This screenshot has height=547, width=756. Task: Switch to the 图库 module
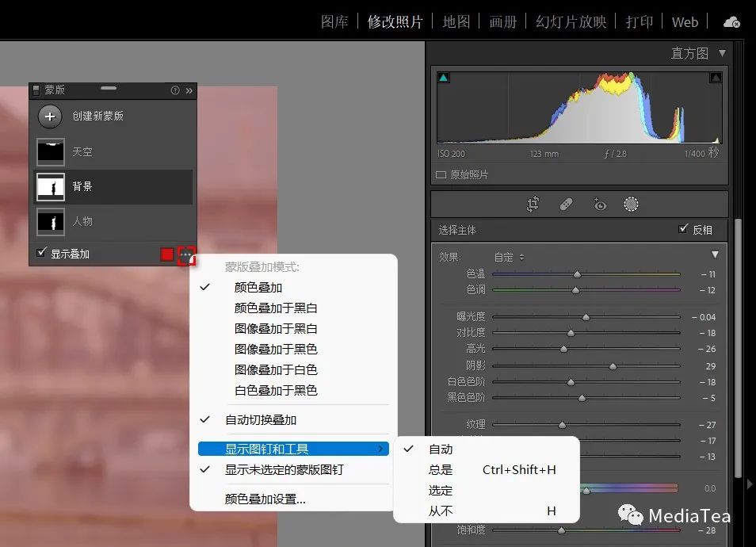tap(334, 21)
